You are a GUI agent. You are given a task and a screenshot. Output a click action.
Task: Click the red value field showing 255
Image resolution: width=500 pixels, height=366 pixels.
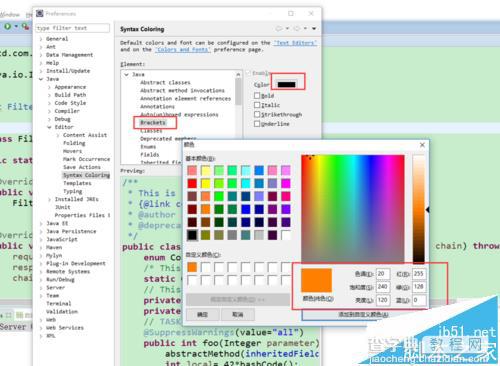[419, 274]
